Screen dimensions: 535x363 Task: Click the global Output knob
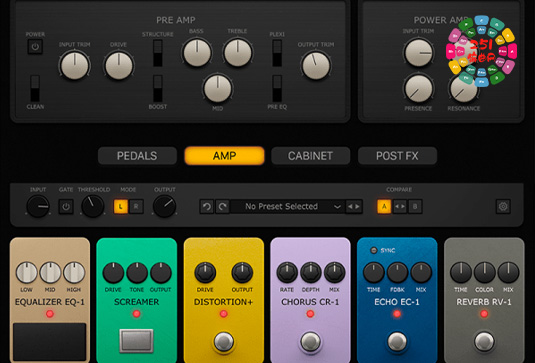pos(164,206)
